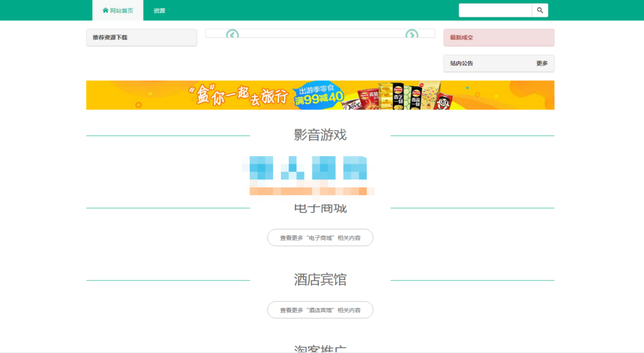
Task: Click 查看更多“电子商城”相关内容 button
Action: pos(320,237)
